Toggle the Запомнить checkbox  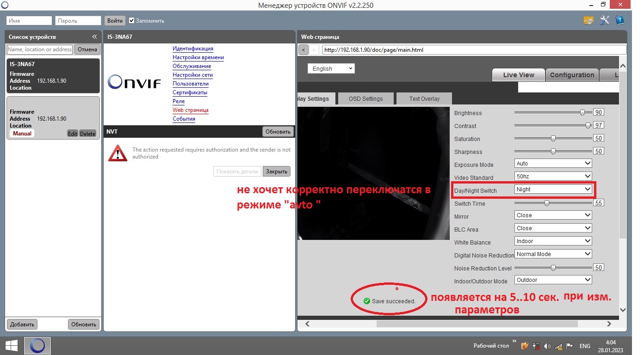click(132, 21)
